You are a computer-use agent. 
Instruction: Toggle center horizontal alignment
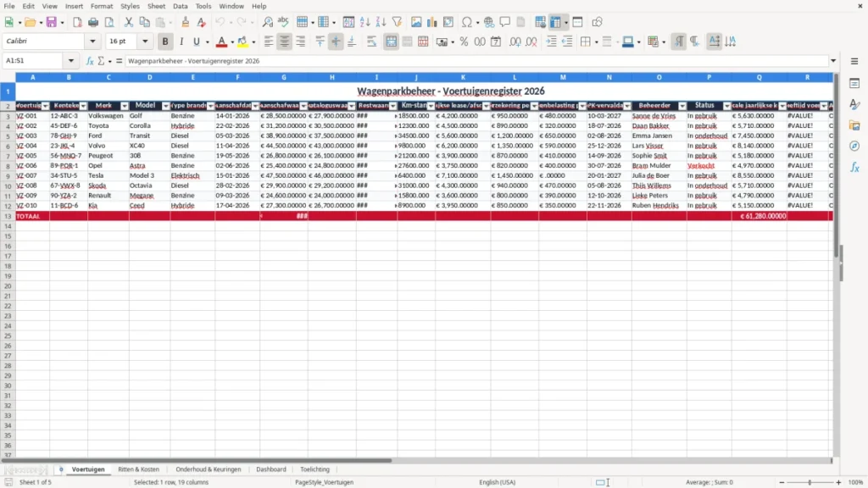click(x=285, y=42)
